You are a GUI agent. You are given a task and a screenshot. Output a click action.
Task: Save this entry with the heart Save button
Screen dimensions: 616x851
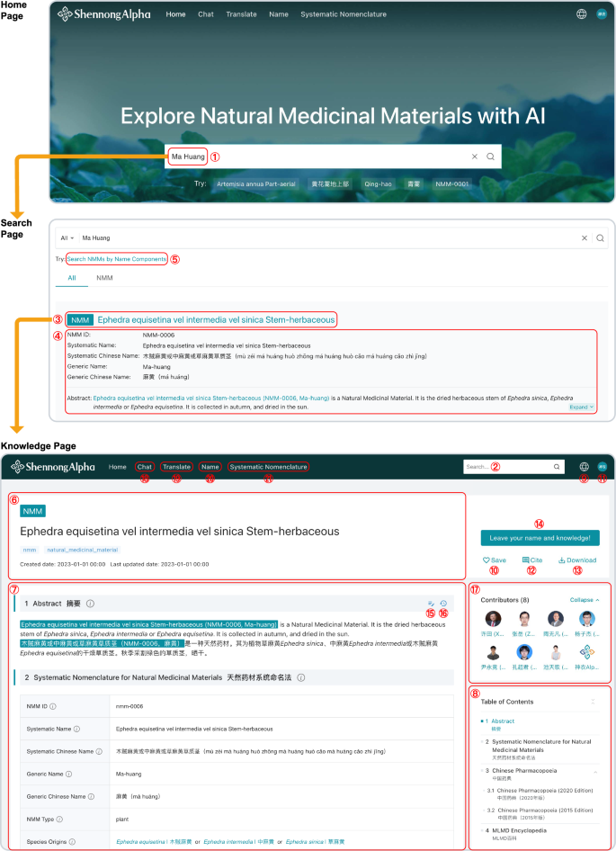tap(494, 560)
